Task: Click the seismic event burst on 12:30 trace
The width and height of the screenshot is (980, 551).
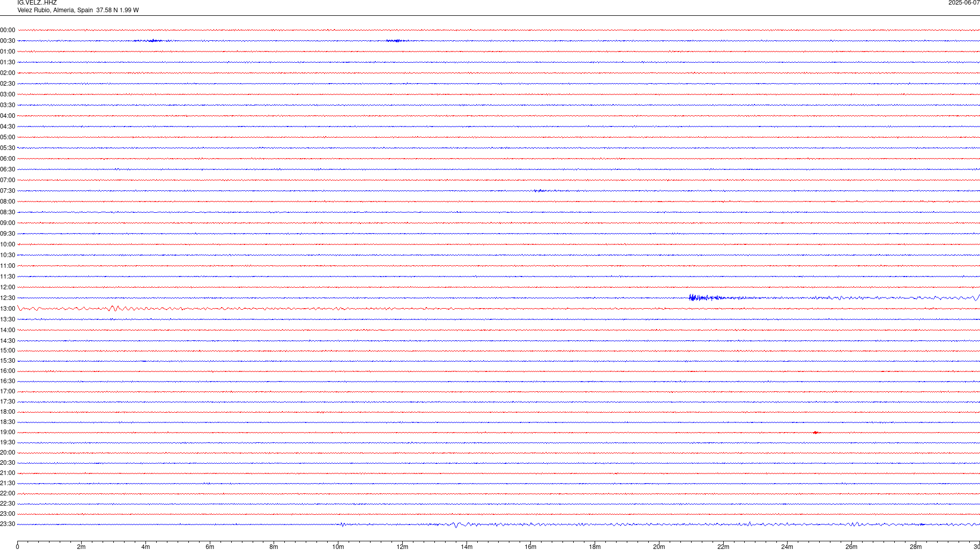Action: coord(707,297)
